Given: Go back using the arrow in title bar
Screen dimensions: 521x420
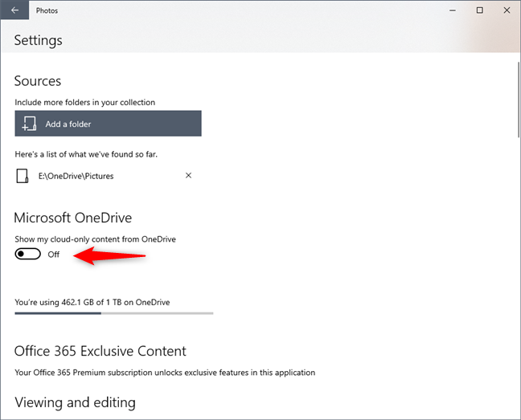Looking at the screenshot, I should (14, 10).
